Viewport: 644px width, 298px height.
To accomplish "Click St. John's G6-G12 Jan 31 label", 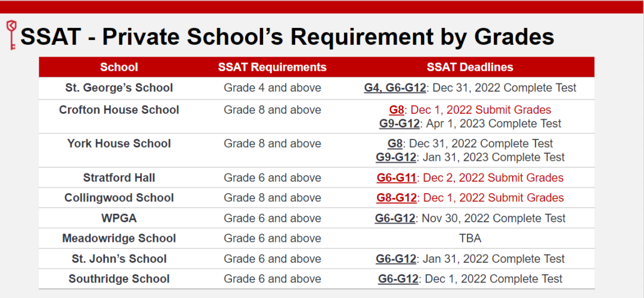I will coord(396,259).
